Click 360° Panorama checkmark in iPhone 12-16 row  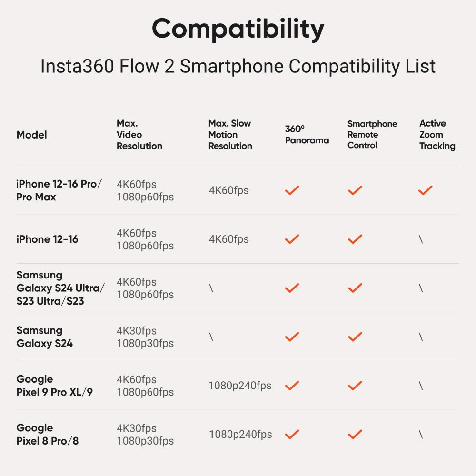[292, 239]
